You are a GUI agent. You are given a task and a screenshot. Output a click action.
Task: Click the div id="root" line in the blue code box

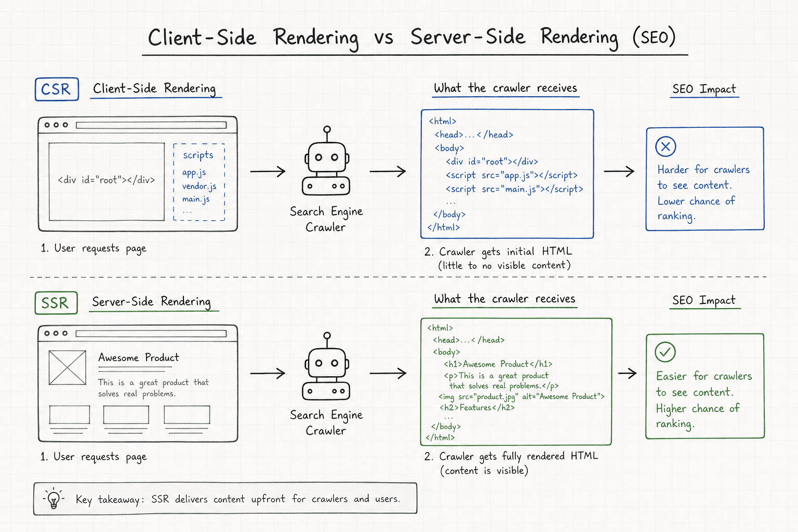[491, 162]
